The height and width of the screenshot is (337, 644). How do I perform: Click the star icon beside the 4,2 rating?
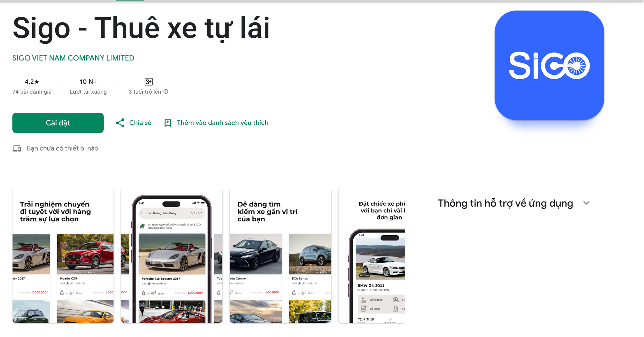tap(36, 81)
